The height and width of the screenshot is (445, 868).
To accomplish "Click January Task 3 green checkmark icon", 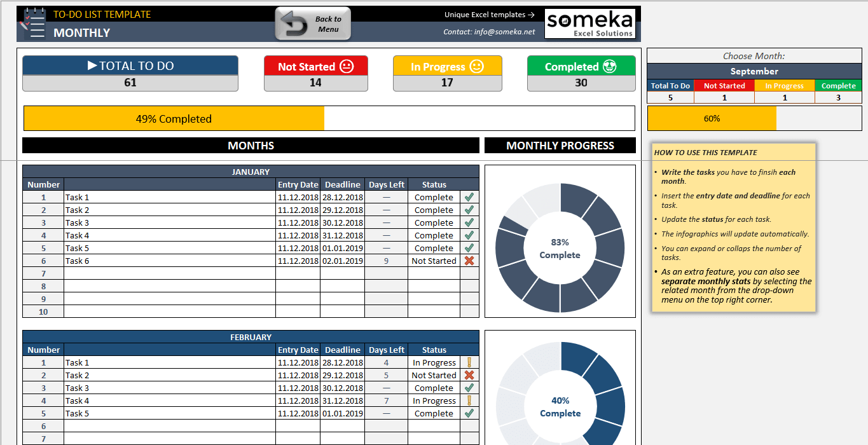I will (x=469, y=222).
